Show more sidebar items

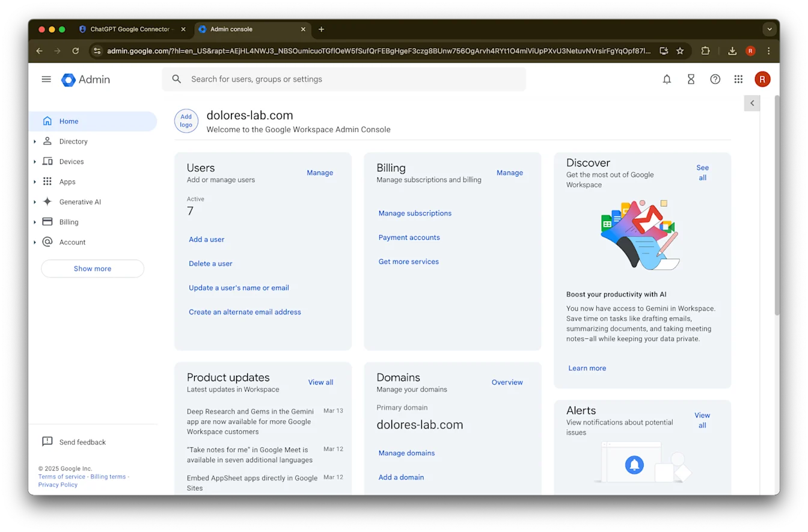[93, 269]
